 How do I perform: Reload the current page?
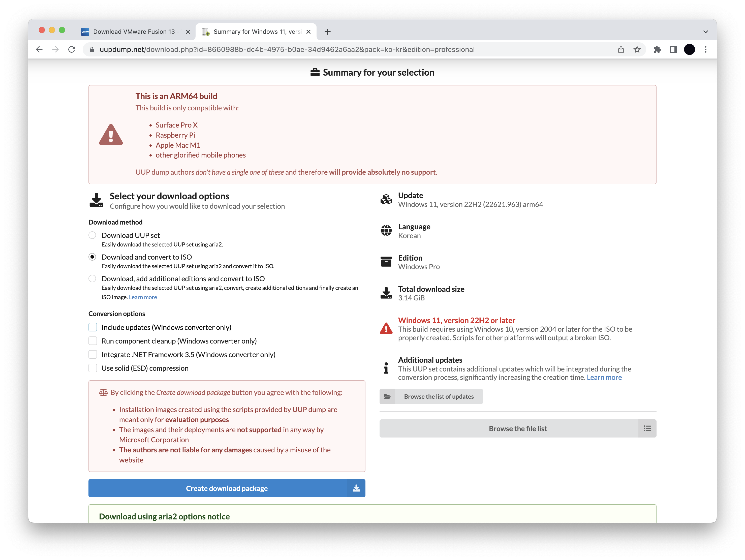(x=72, y=49)
